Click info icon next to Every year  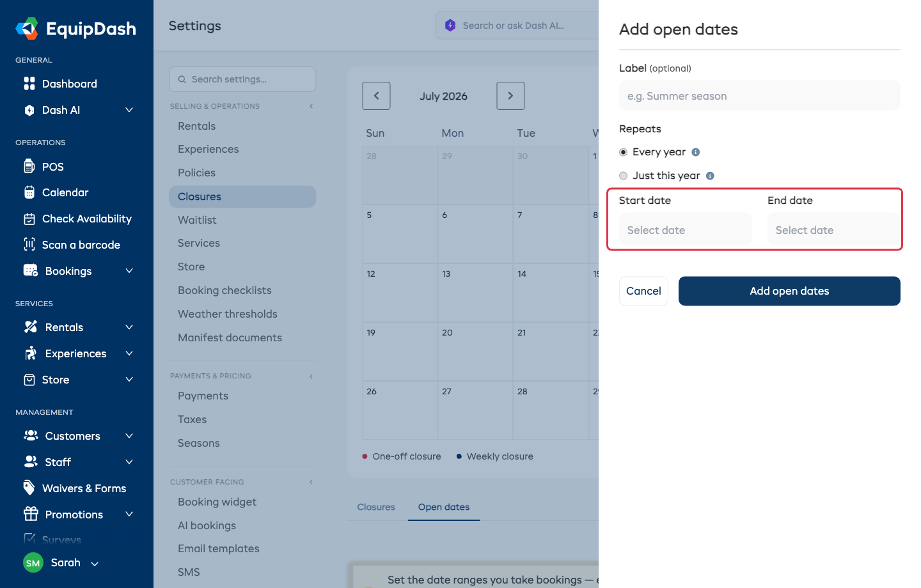click(696, 152)
